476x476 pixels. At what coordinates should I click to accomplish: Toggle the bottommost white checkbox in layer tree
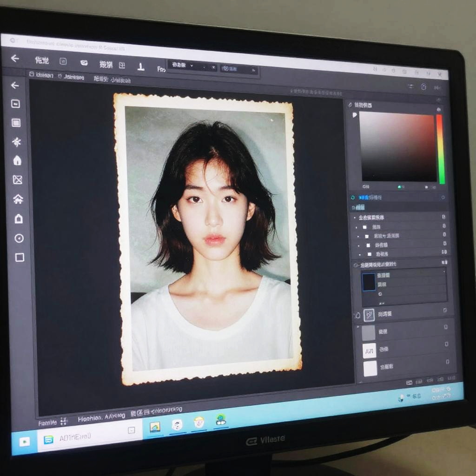pyautogui.click(x=370, y=254)
